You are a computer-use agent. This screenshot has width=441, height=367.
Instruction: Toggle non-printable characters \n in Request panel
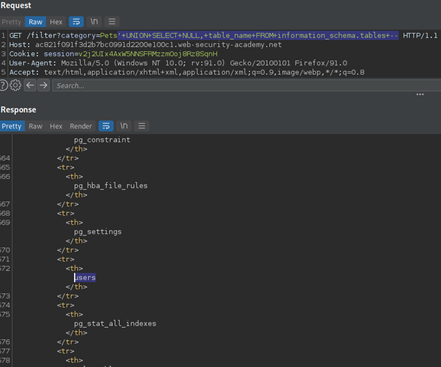pyautogui.click(x=94, y=22)
